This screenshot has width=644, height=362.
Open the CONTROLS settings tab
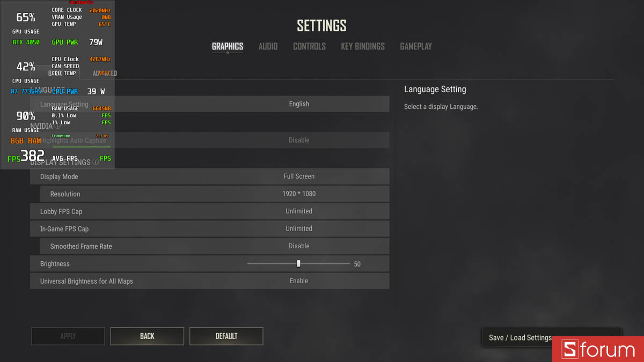coord(309,47)
